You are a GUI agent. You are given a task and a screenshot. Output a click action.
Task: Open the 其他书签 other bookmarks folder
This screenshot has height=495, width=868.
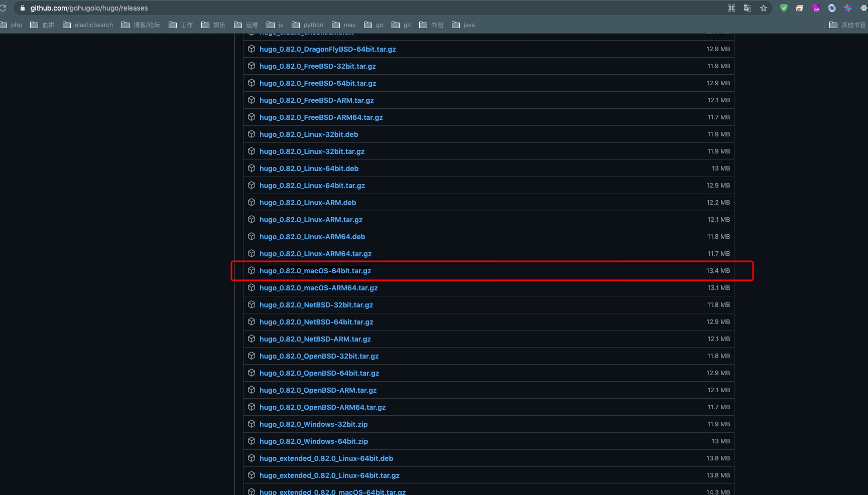pyautogui.click(x=848, y=25)
